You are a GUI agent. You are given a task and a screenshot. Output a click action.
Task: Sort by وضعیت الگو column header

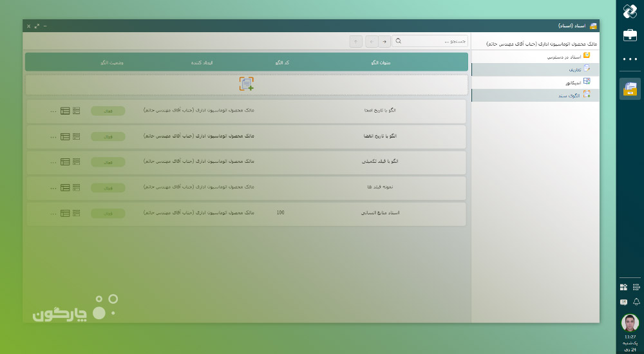pyautogui.click(x=112, y=62)
